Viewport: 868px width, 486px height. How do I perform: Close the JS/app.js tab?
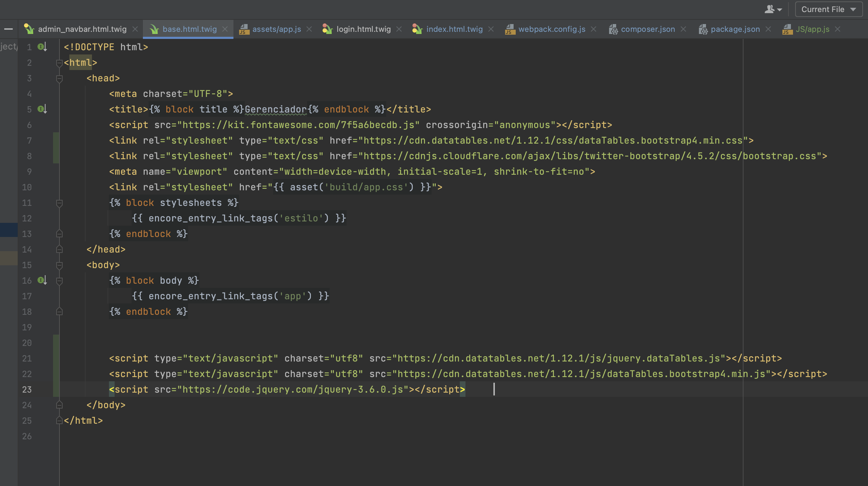[x=838, y=29]
